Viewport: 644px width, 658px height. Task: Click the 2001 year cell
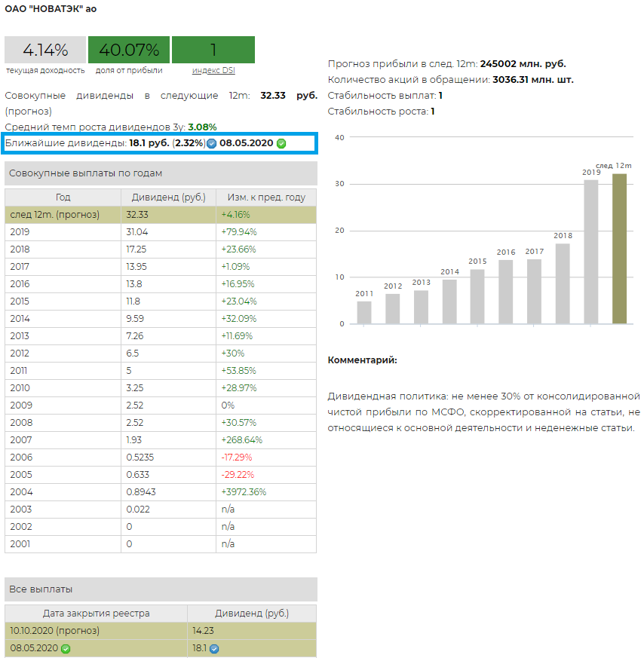(x=63, y=544)
